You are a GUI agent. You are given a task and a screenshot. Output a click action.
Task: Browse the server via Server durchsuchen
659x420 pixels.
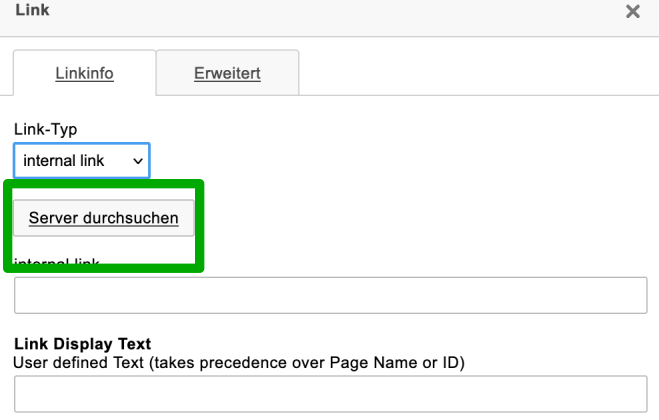[x=103, y=218]
